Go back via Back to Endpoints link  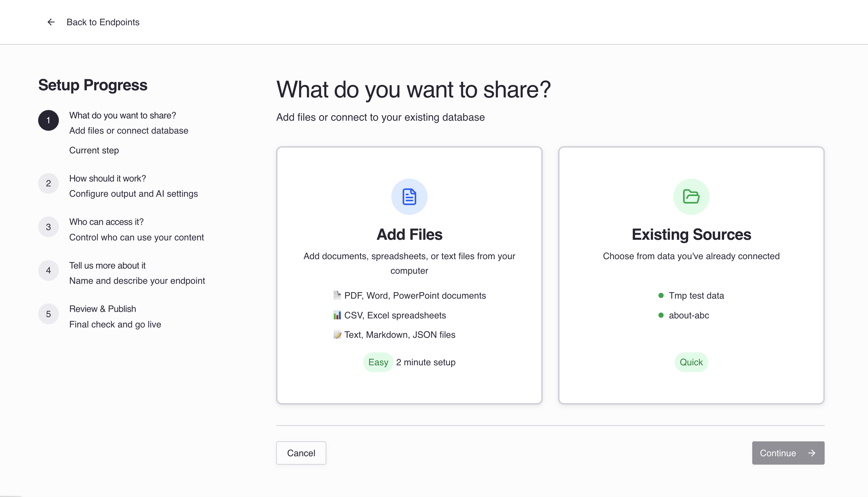[103, 22]
